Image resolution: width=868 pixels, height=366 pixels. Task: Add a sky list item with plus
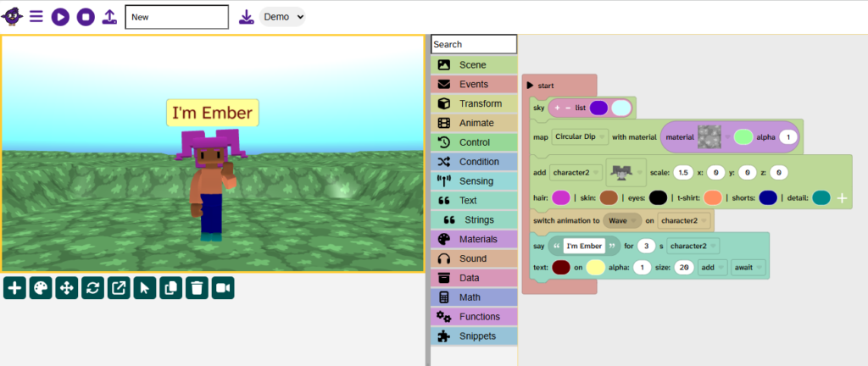click(558, 108)
